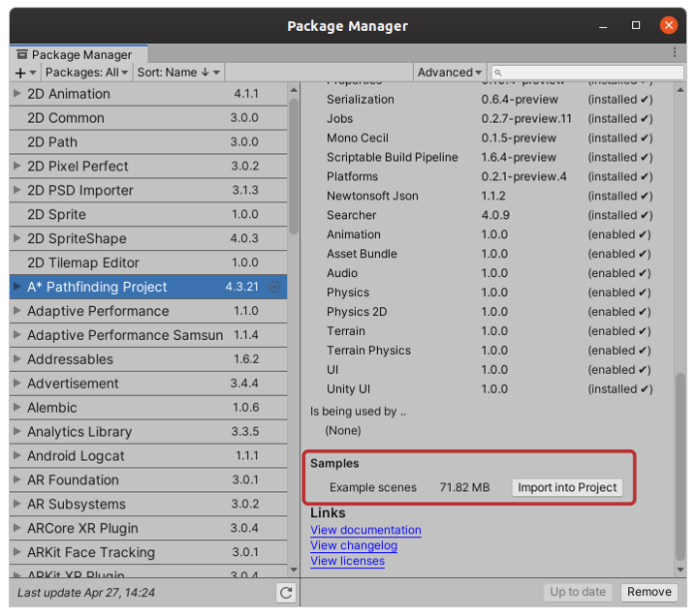Click the package list scrollbar thumb
Viewport: 696px width, 616px height.
tap(293, 166)
